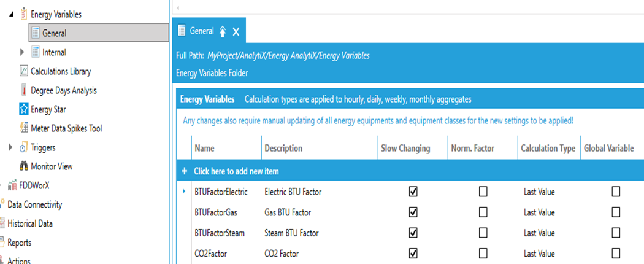The width and height of the screenshot is (644, 264).
Task: Enable Norm. Factor for BTUFactorGas
Action: [x=483, y=212]
